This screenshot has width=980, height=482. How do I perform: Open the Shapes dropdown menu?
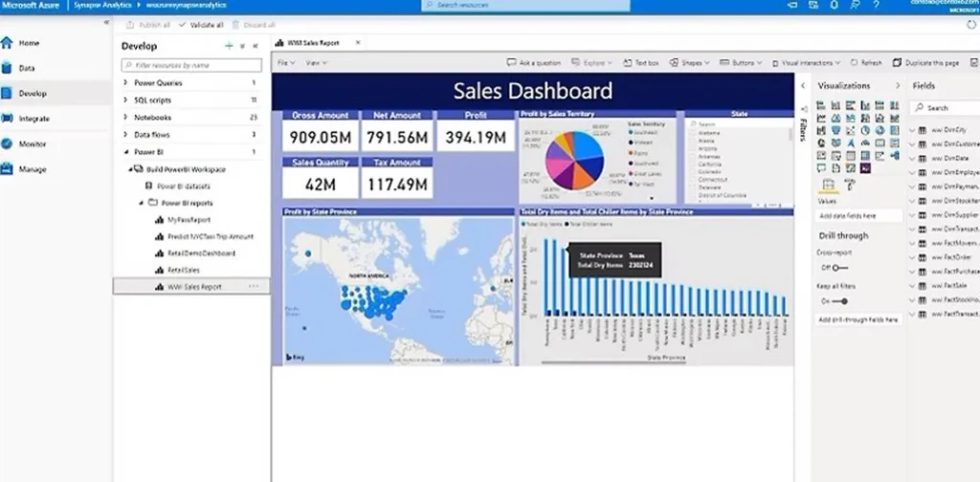coord(690,63)
